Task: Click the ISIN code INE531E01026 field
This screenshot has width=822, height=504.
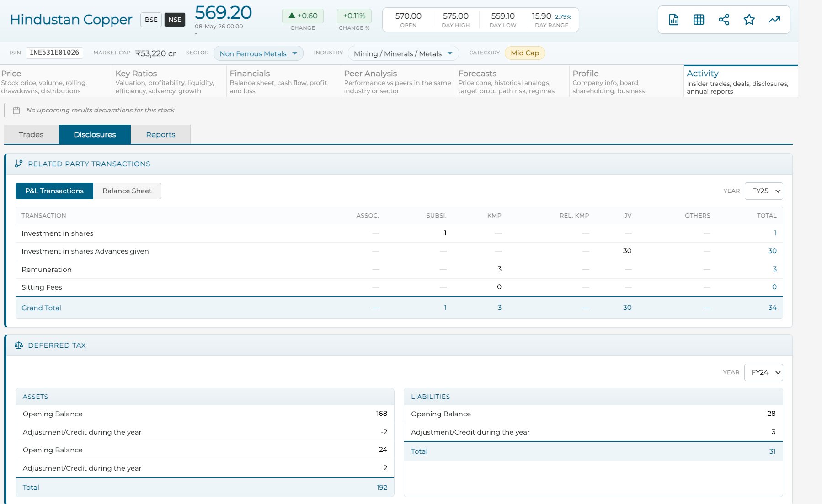Action: coord(54,53)
